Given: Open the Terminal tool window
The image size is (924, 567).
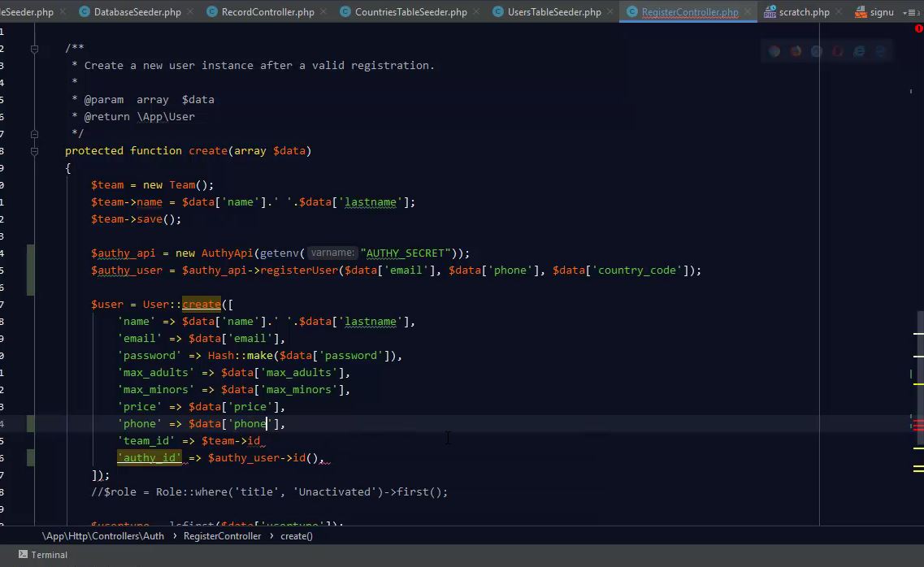Looking at the screenshot, I should (49, 555).
